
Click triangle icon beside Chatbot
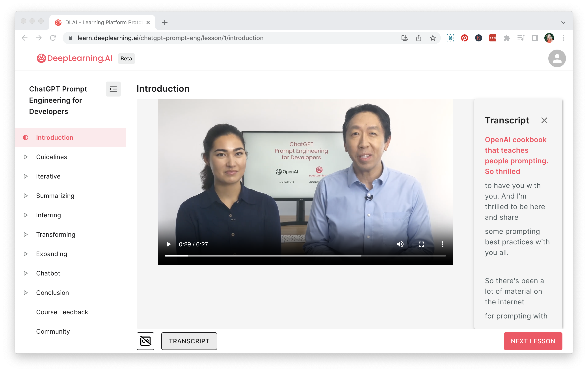click(x=25, y=273)
